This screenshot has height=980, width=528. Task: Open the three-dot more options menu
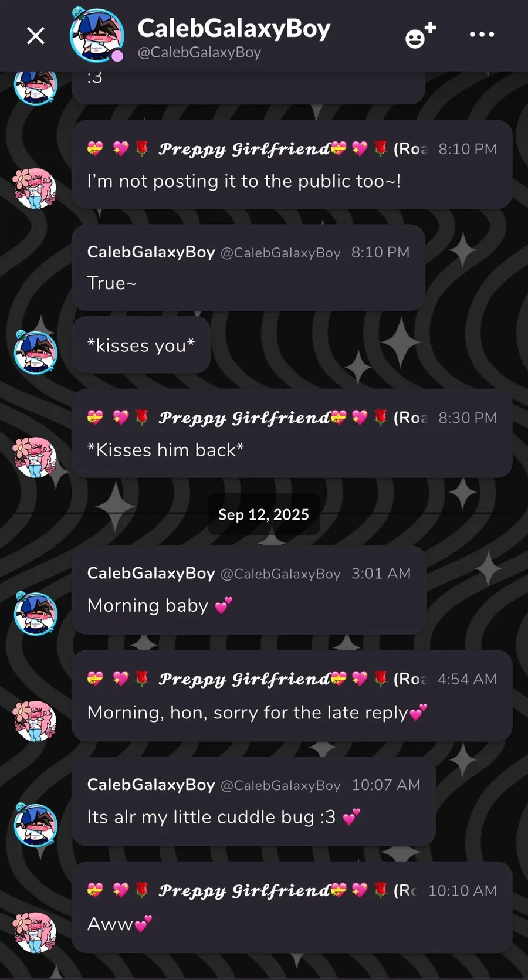click(482, 35)
